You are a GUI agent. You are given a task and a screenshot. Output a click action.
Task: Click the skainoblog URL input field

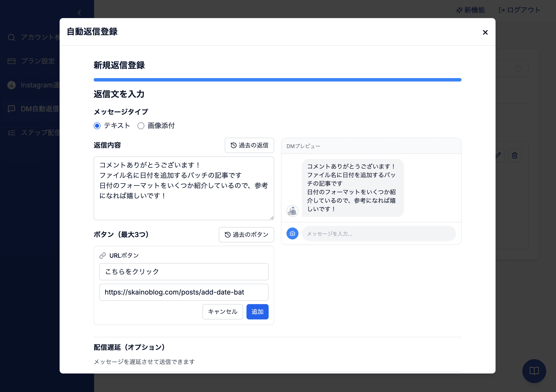click(184, 292)
